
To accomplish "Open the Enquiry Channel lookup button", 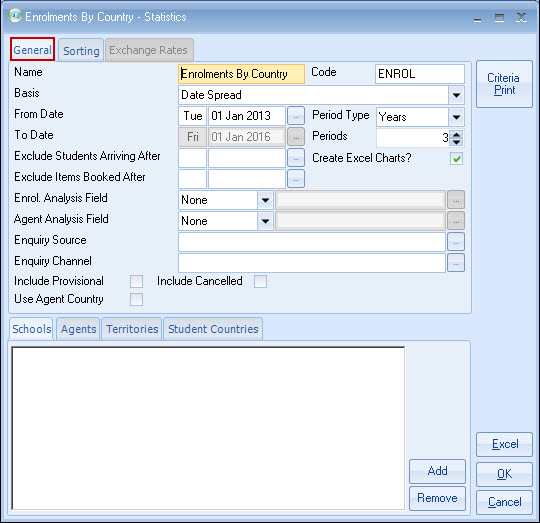I will click(x=456, y=263).
